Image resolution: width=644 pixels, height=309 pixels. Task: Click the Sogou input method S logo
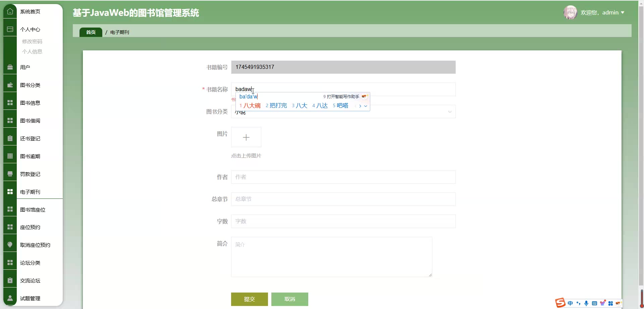click(560, 303)
